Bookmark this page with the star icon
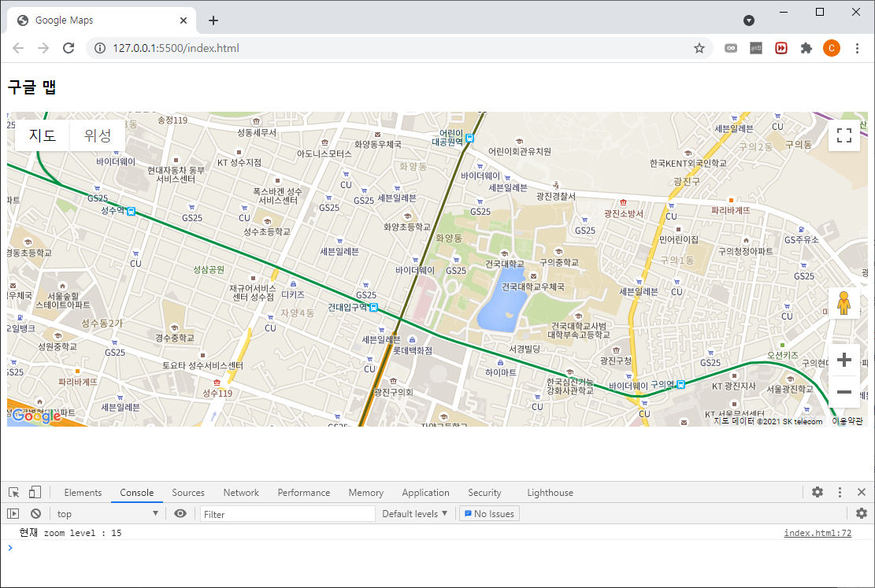 point(699,48)
